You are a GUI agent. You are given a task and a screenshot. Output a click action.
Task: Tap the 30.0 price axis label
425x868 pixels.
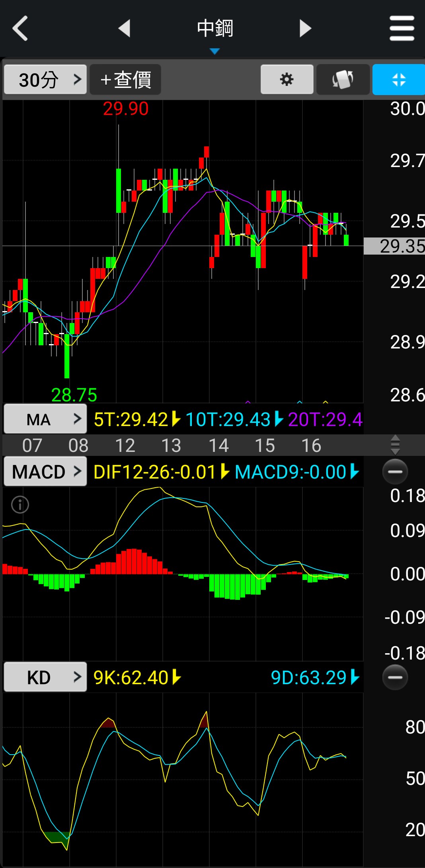(407, 109)
